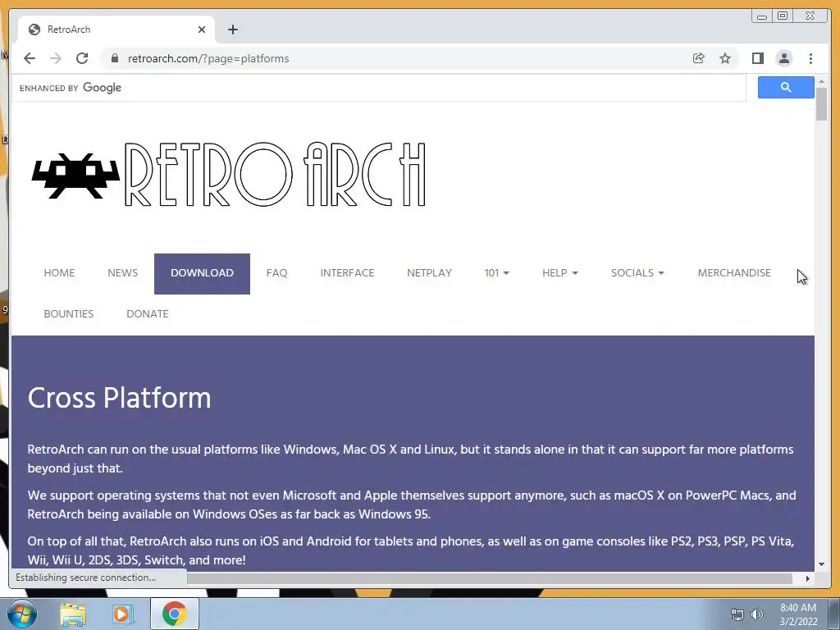
Task: Expand the SOCIALS dropdown menu
Action: pos(637,272)
